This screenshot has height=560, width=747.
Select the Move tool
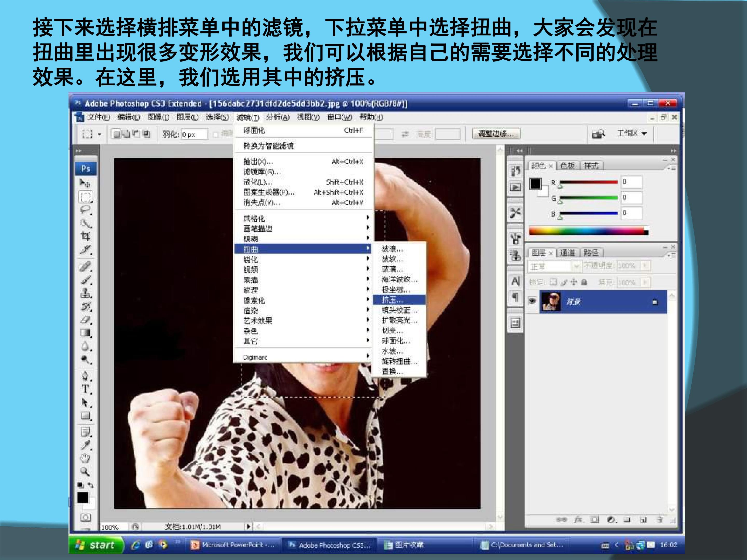85,183
